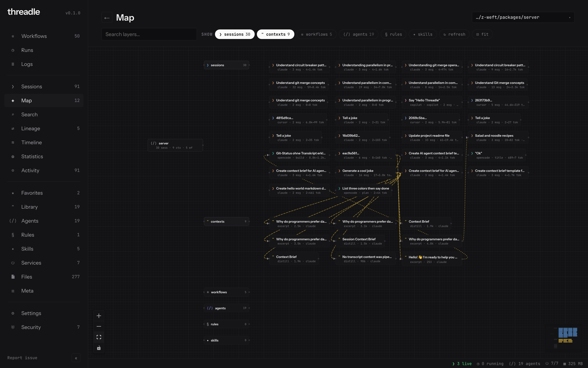Click the 3 live status indicator
The height and width of the screenshot is (368, 588).
(x=462, y=364)
